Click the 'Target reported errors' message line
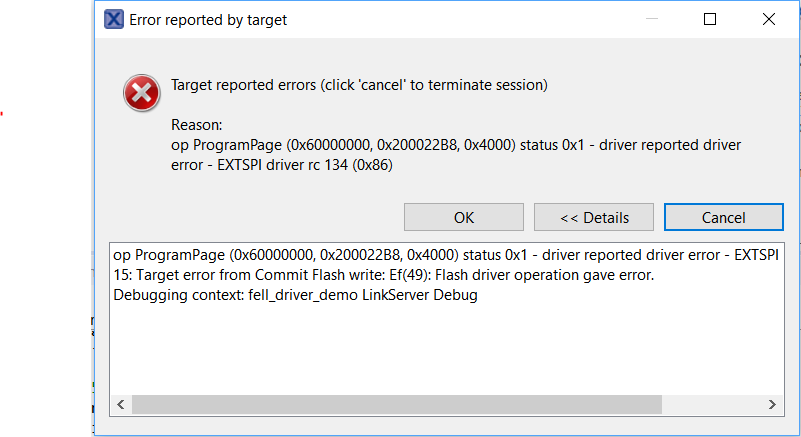The height and width of the screenshot is (437, 801). tap(359, 85)
